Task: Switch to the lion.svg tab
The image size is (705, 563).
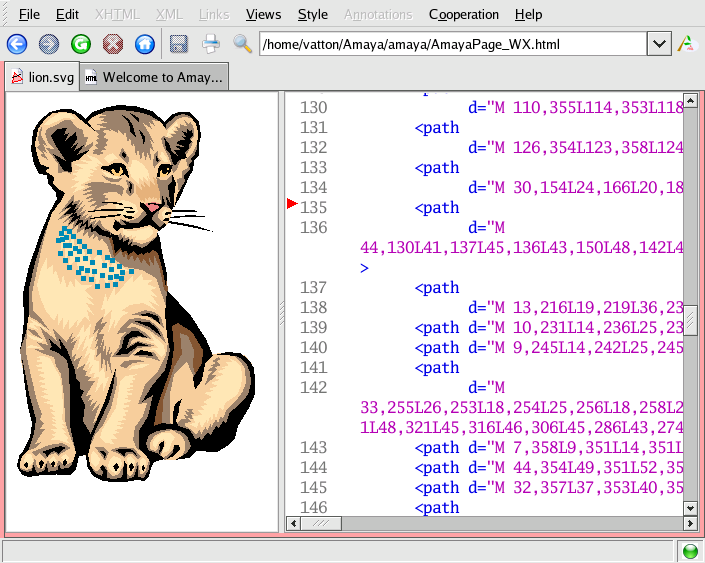Action: click(x=42, y=77)
